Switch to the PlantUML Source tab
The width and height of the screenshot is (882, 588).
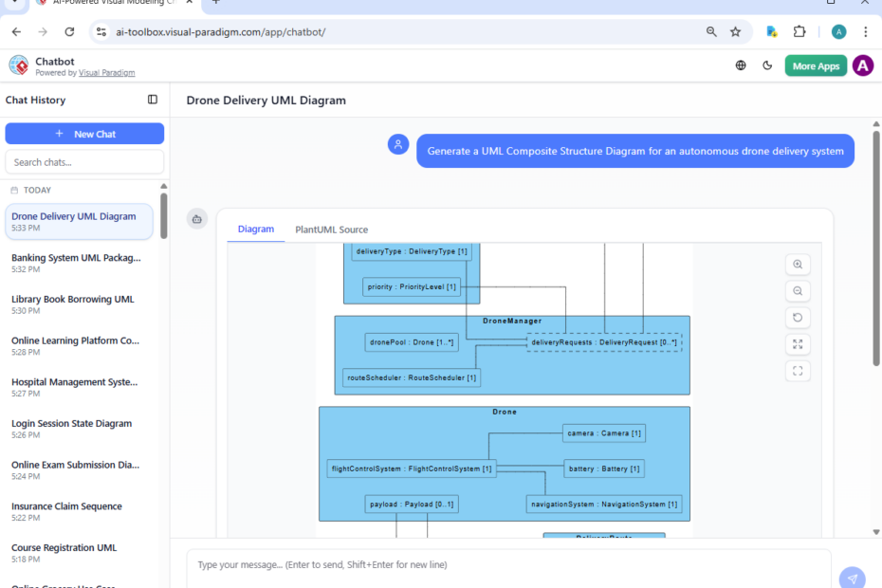(x=331, y=229)
